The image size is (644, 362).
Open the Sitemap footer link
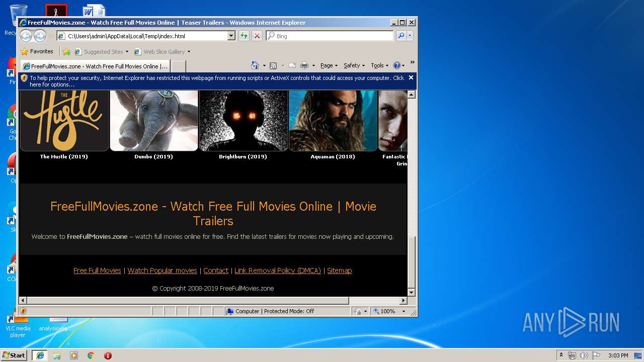pos(340,270)
